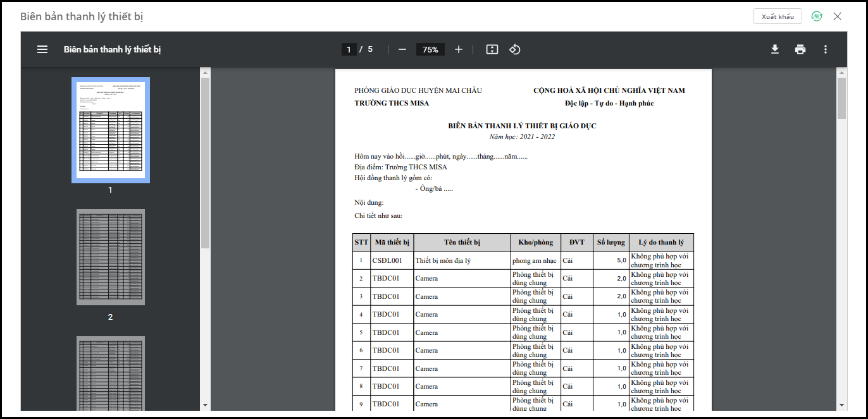Click the text TRƯỜNG THCS MISA
868x419 pixels.
392,103
